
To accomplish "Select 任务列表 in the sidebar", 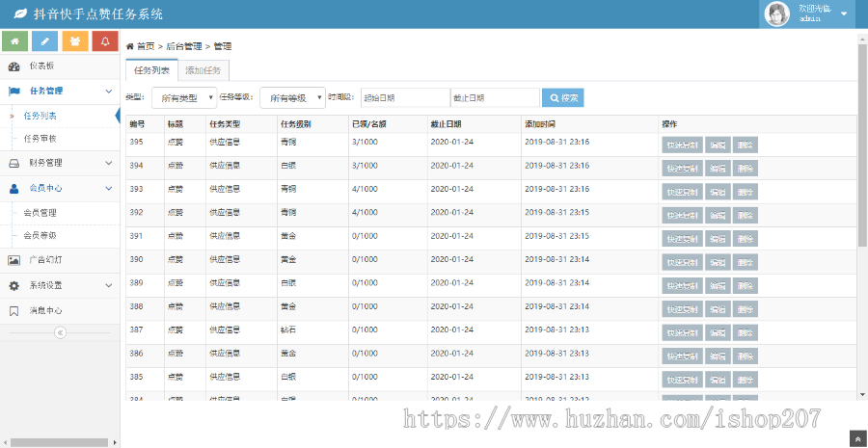I will point(40,117).
